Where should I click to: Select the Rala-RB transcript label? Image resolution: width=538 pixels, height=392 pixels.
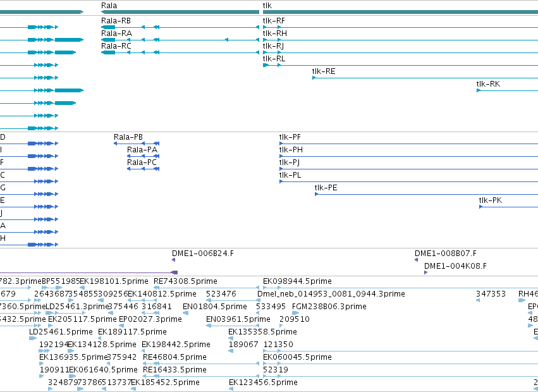point(116,21)
